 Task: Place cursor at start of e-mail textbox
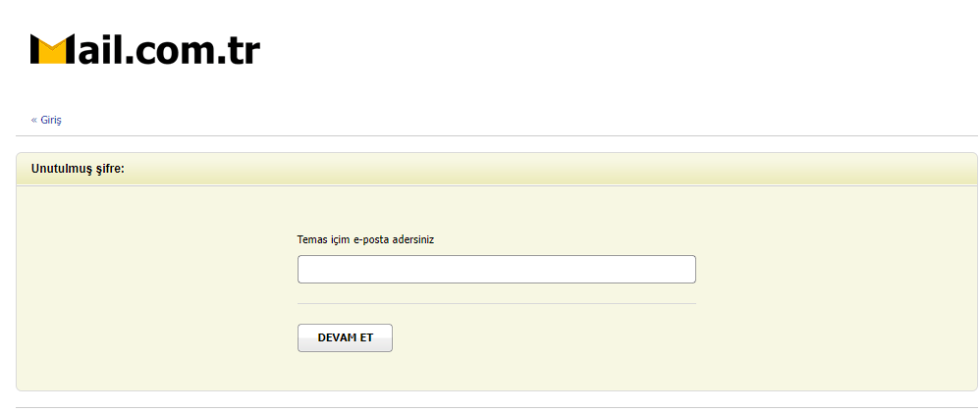tap(304, 270)
